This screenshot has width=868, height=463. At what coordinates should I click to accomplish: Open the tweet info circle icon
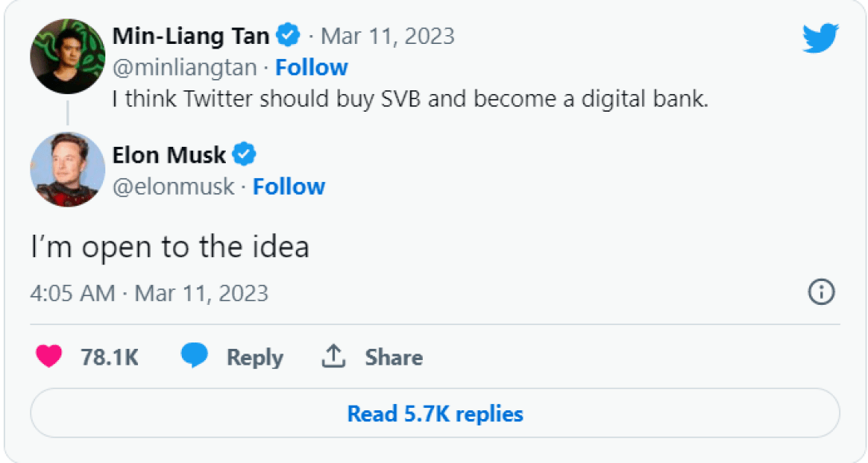(821, 293)
